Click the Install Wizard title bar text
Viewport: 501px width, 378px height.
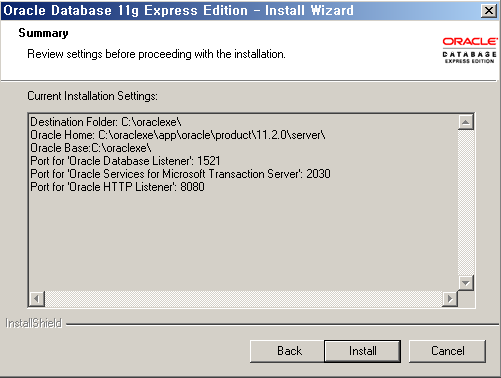click(x=178, y=11)
